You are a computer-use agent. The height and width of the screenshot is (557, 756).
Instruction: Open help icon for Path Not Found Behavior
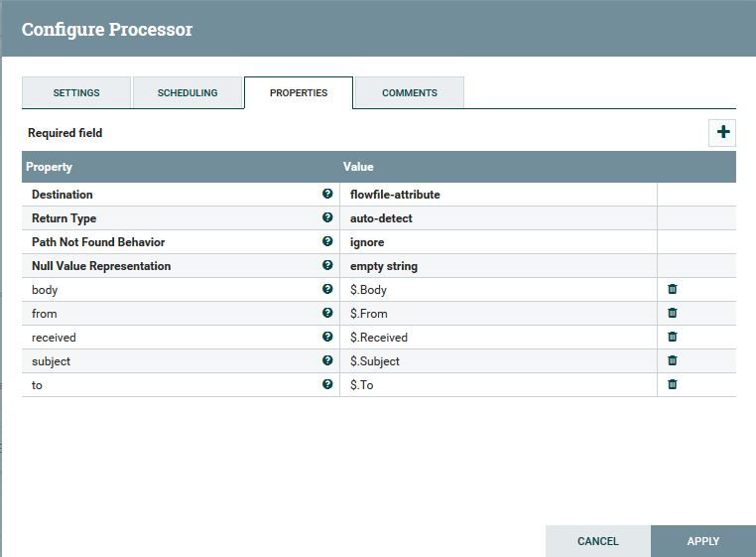click(327, 242)
